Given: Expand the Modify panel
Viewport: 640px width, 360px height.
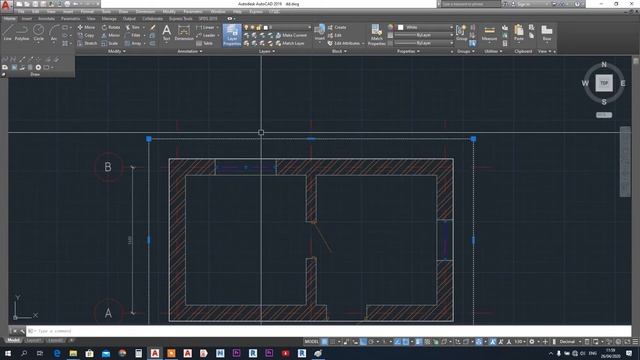Looking at the screenshot, I should tap(117, 51).
